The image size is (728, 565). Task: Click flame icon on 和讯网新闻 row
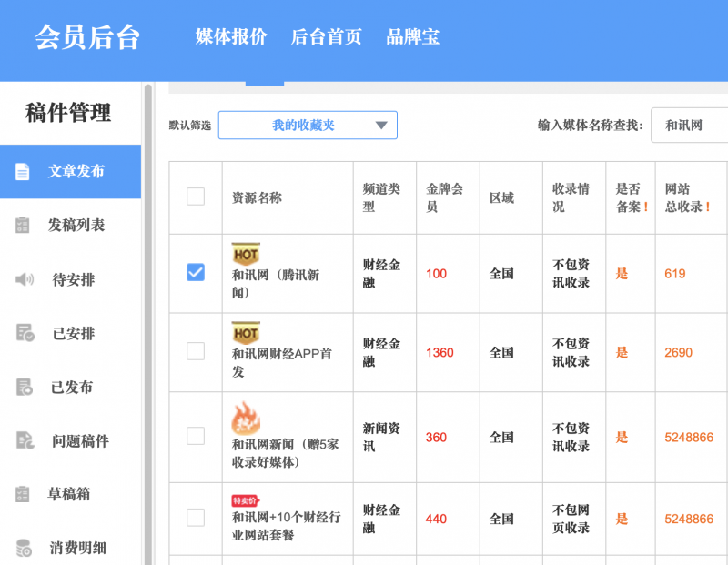246,419
